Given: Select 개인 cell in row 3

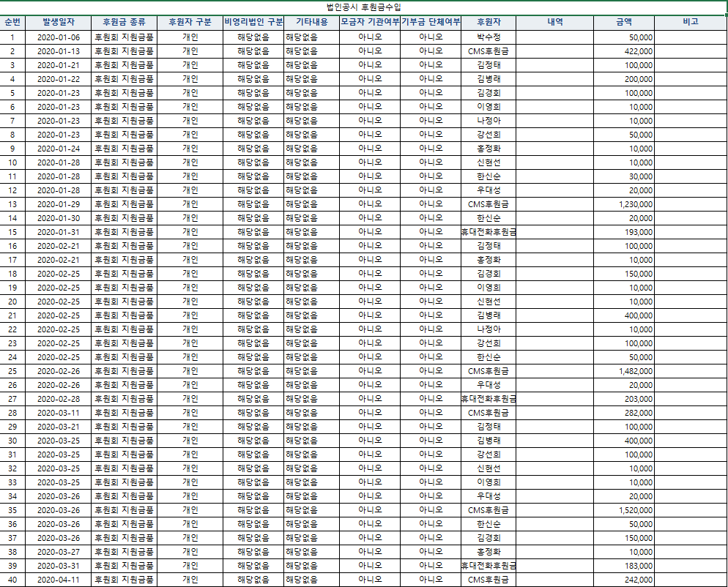Looking at the screenshot, I should tap(190, 65).
